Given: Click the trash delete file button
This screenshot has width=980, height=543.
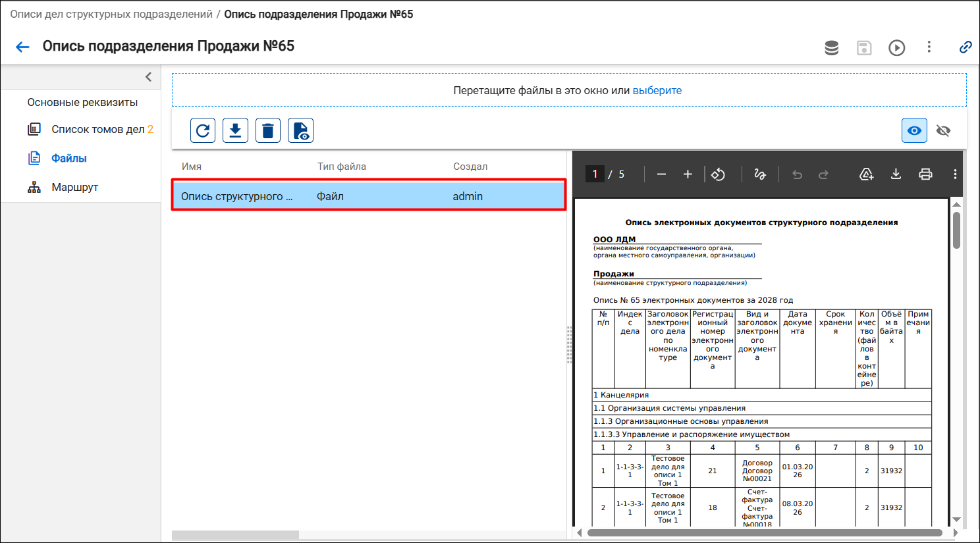Looking at the screenshot, I should point(267,130).
